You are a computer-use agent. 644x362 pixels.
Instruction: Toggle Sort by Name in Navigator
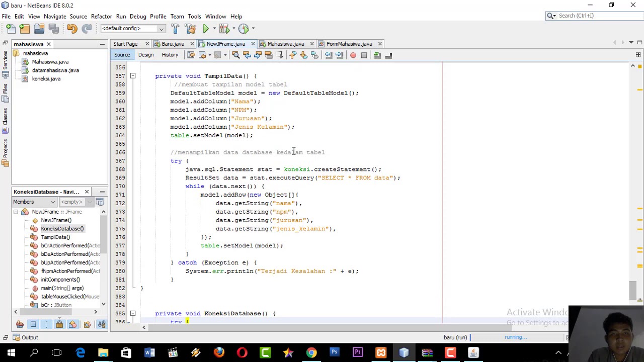click(101, 324)
